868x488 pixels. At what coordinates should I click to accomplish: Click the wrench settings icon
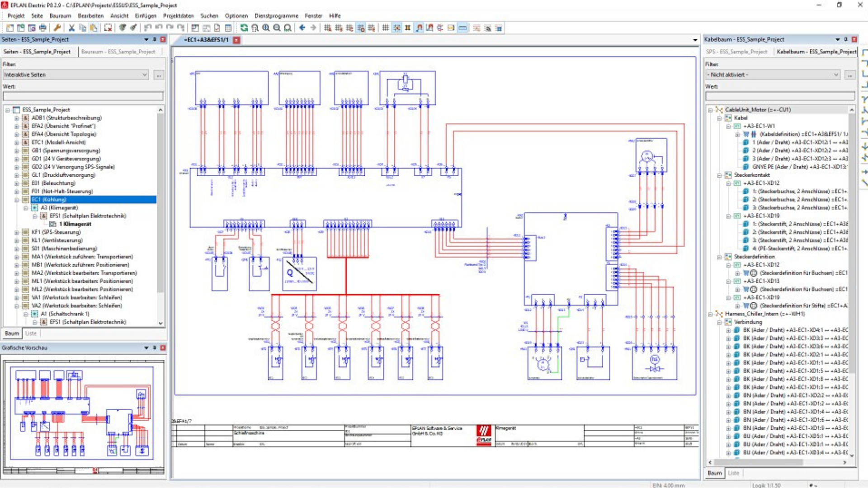coord(57,28)
